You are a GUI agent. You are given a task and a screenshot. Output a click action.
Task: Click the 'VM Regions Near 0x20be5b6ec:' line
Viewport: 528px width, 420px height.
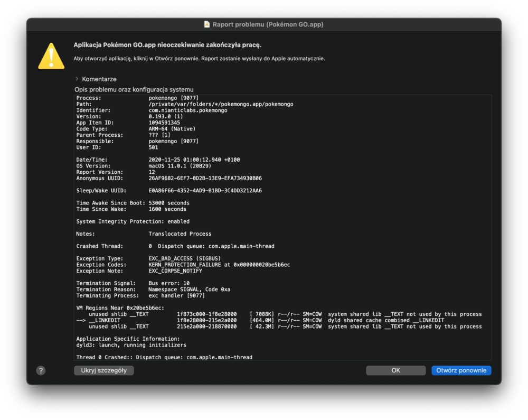pos(120,308)
